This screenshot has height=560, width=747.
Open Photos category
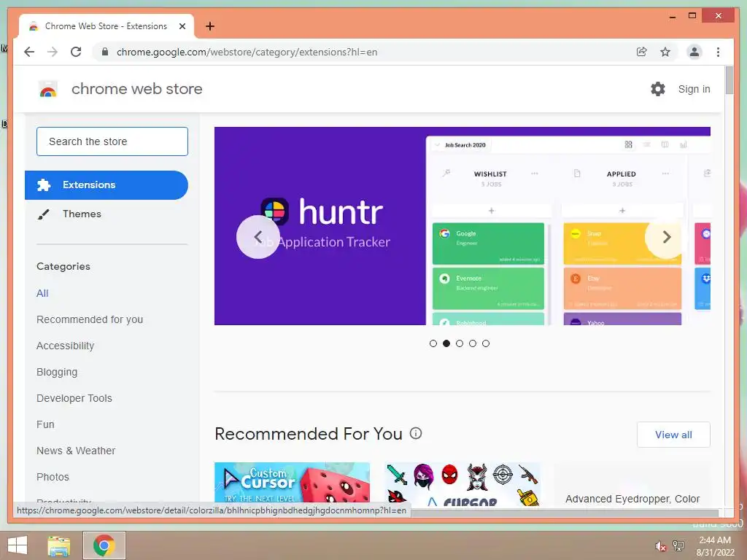(x=53, y=477)
